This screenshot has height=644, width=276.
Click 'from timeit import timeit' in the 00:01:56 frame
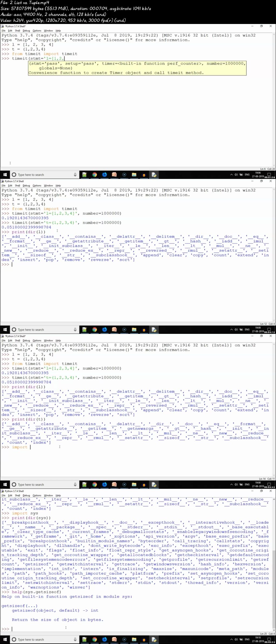click(44, 54)
